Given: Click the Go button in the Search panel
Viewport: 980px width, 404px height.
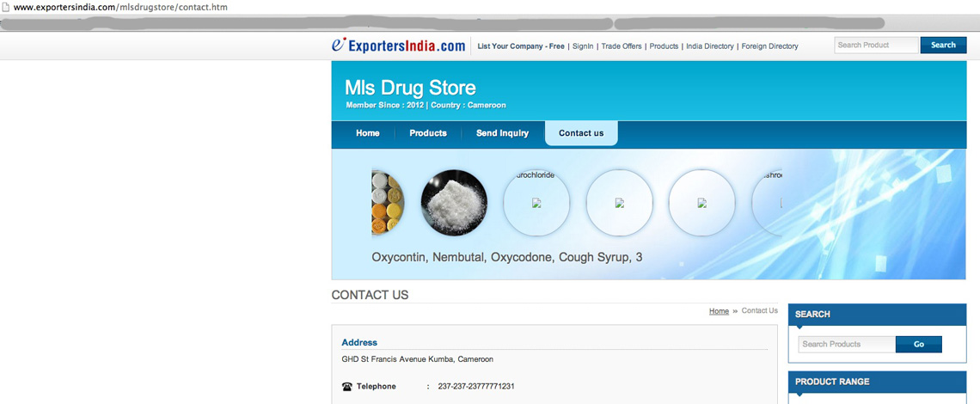Looking at the screenshot, I should pyautogui.click(x=918, y=344).
